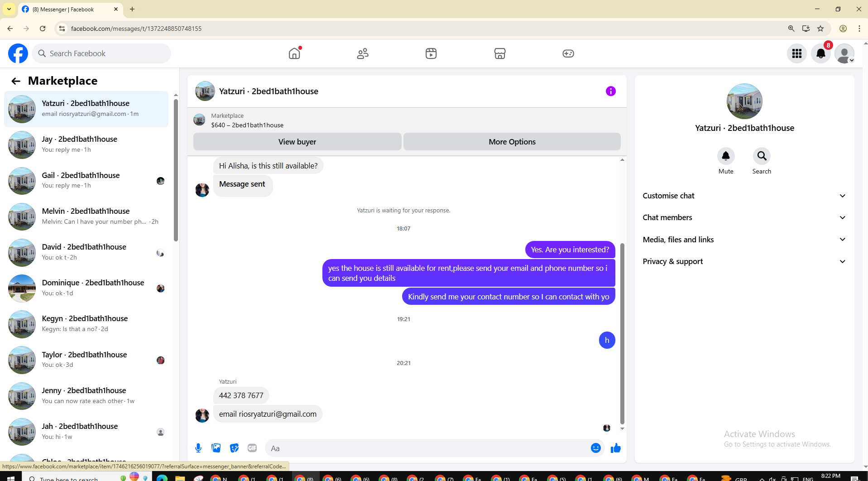Search in conversation using magnifier icon
Image resolution: width=868 pixels, height=481 pixels.
[762, 156]
